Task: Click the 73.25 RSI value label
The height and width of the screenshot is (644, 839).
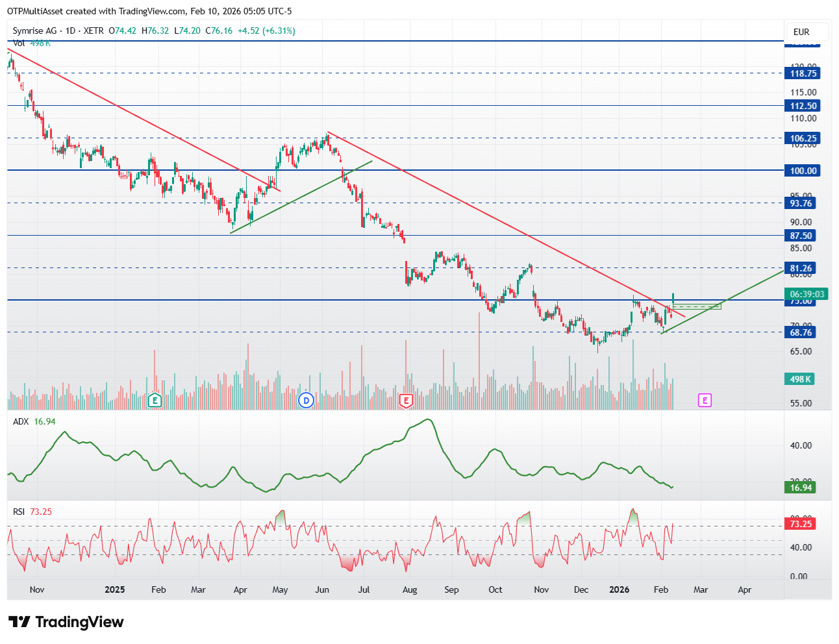Action: click(801, 524)
